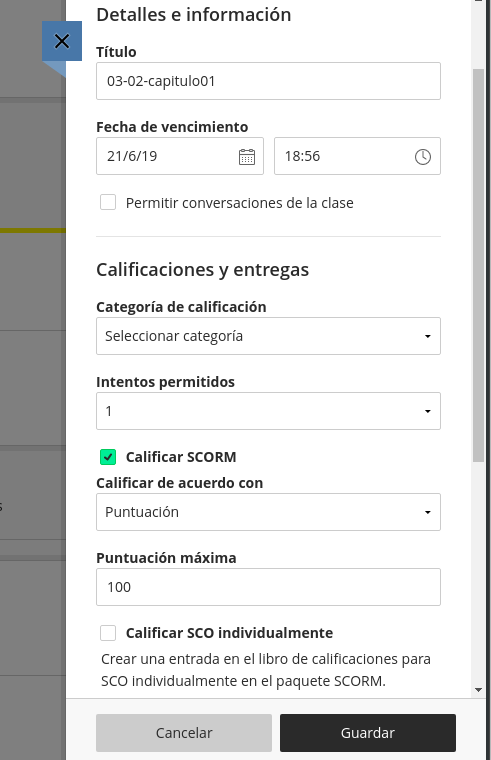This screenshot has height=760, width=491.
Task: Open the clock time picker icon
Action: tap(423, 157)
